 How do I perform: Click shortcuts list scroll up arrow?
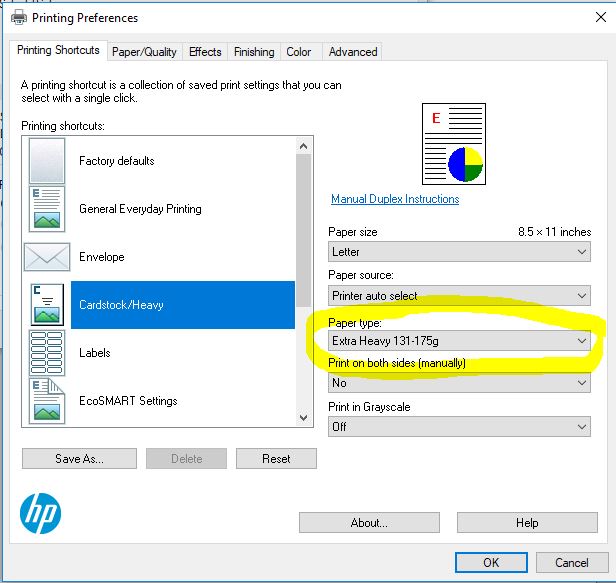click(x=303, y=146)
